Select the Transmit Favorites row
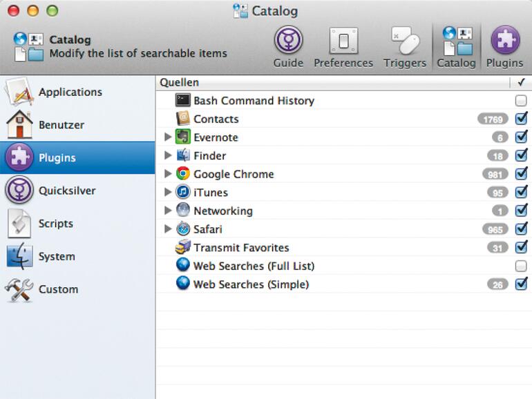Screen dimensions: 532x399 [x=241, y=247]
